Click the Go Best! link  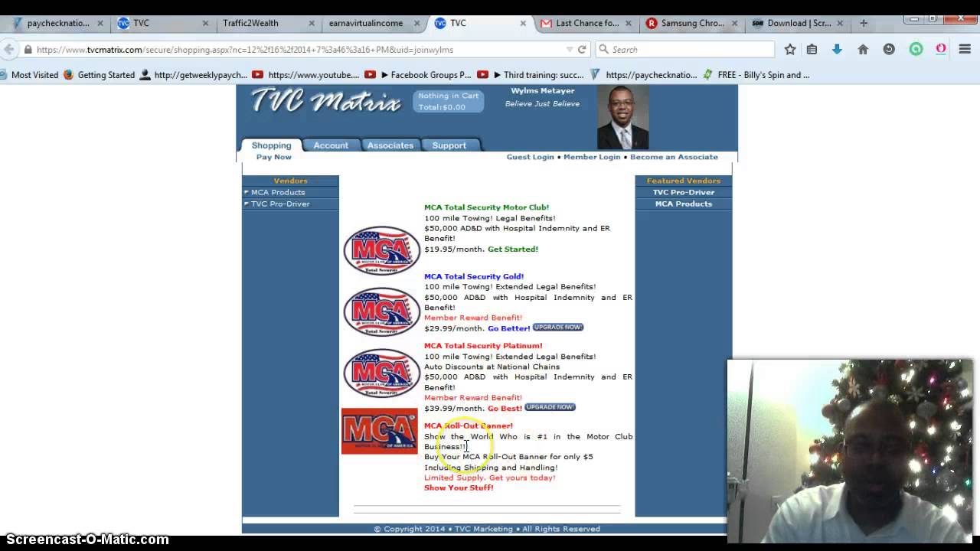(505, 409)
